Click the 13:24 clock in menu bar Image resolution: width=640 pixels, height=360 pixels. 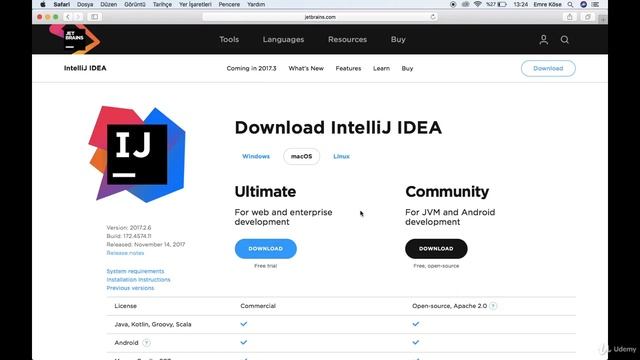pos(521,4)
